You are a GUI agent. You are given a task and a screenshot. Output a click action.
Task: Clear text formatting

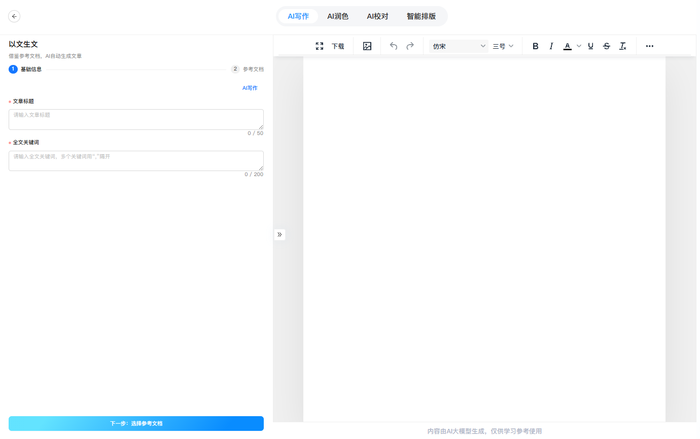coord(622,46)
